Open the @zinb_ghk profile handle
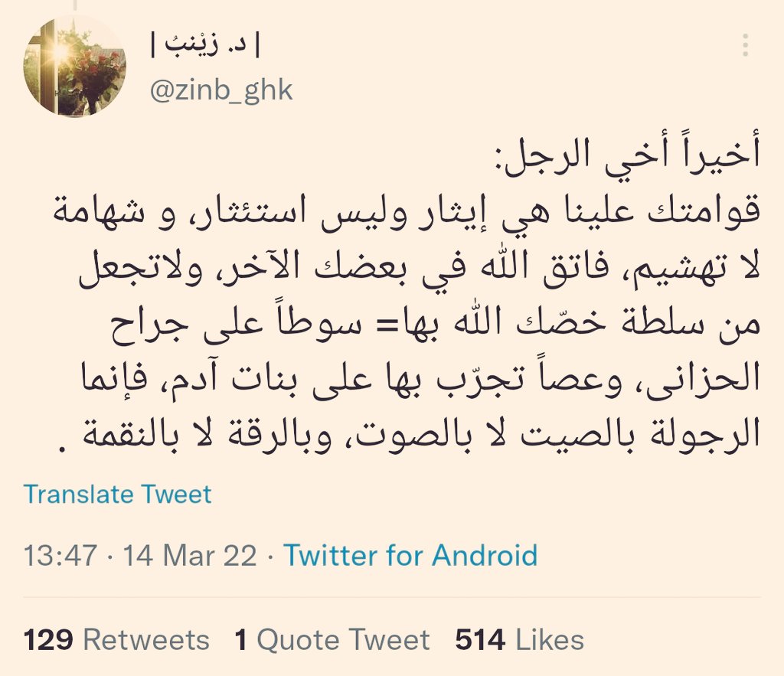 pos(221,90)
